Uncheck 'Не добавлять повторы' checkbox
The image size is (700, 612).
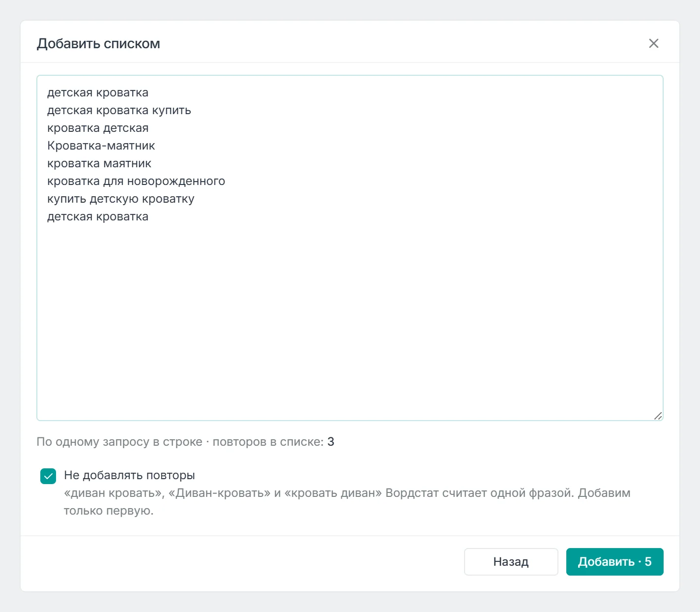[48, 476]
